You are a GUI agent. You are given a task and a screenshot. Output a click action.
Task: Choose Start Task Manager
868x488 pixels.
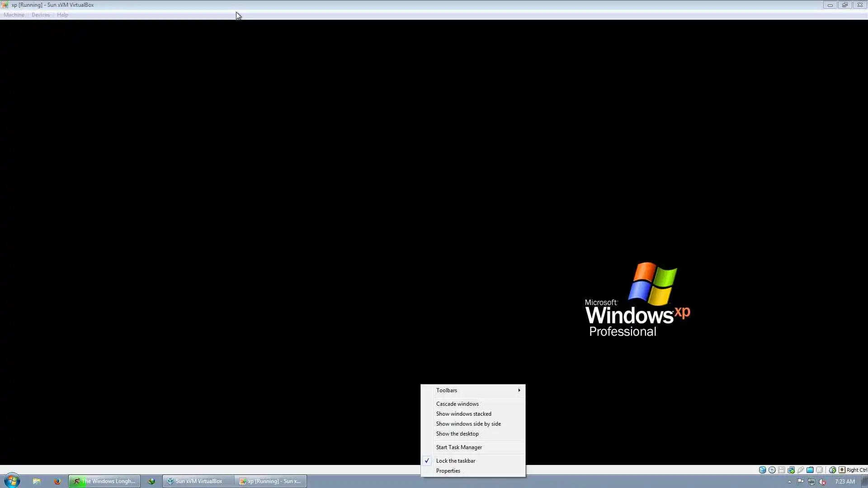(x=458, y=447)
